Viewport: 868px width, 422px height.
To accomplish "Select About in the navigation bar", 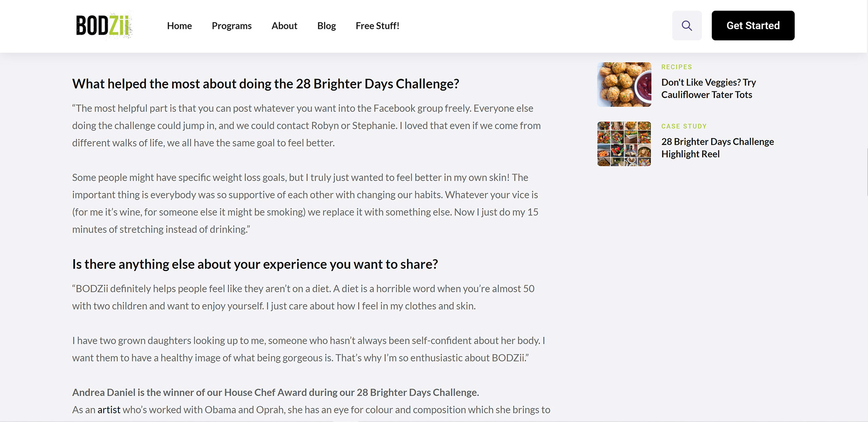I will tap(284, 26).
